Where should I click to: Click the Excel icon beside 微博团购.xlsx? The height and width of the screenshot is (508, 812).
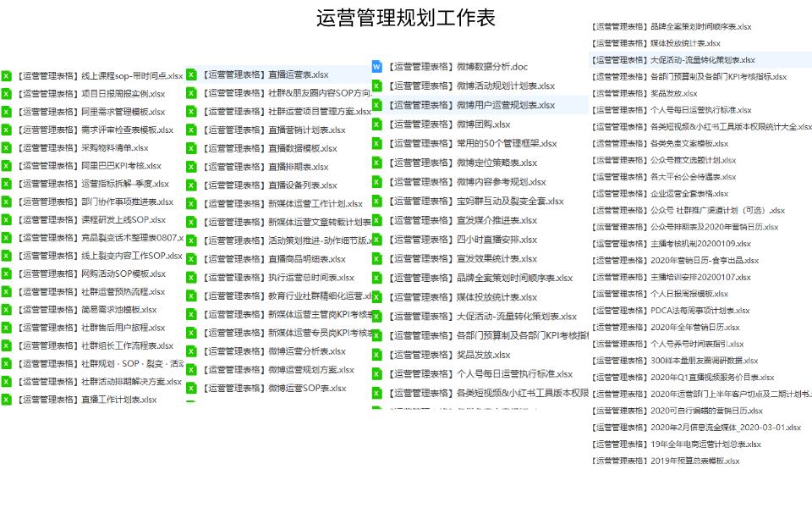pyautogui.click(x=378, y=124)
